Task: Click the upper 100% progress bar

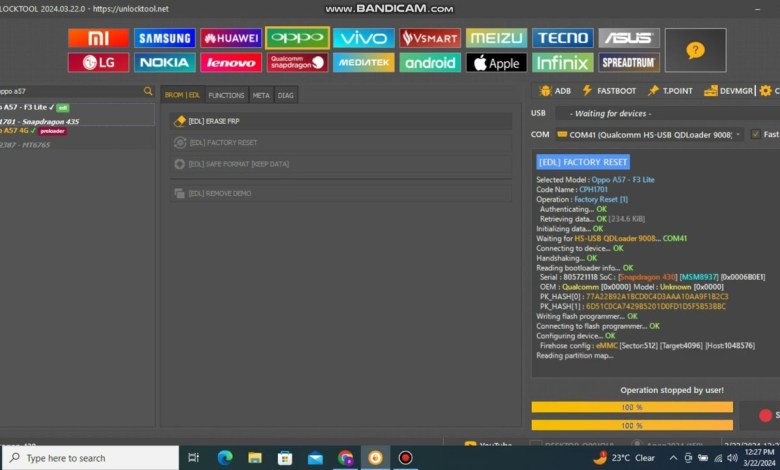Action: (x=631, y=407)
